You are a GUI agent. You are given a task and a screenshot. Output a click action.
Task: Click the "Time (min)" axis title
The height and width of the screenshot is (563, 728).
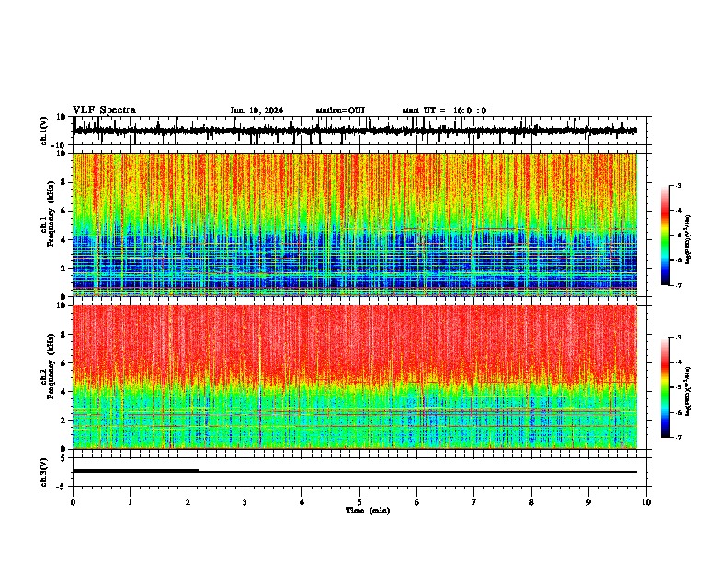coord(368,511)
